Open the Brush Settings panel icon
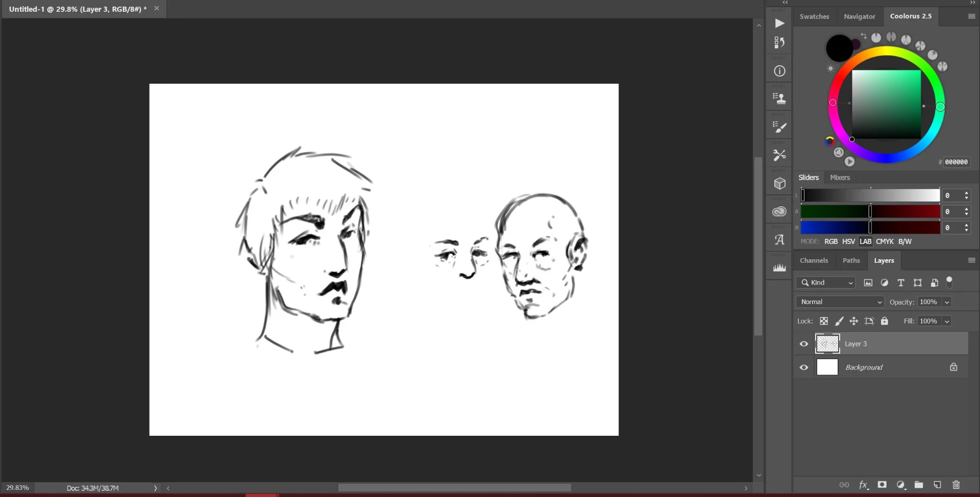The image size is (980, 497). (x=779, y=127)
